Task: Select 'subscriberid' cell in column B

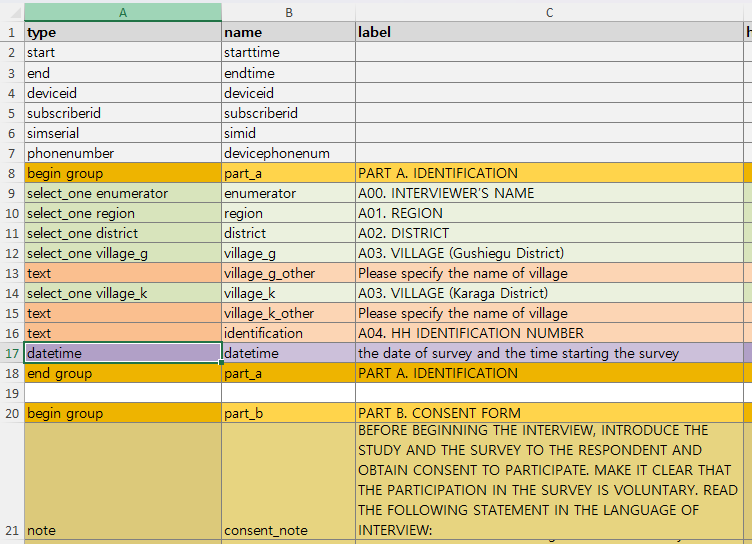Action: coord(289,113)
